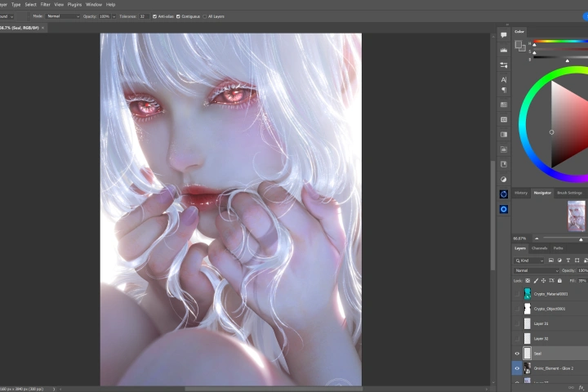Click the Navigator image thumbnail
The height and width of the screenshot is (392, 588).
pyautogui.click(x=577, y=216)
